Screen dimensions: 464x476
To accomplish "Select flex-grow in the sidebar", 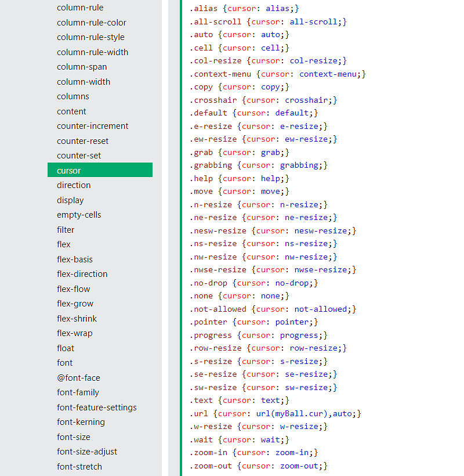I will click(75, 304).
